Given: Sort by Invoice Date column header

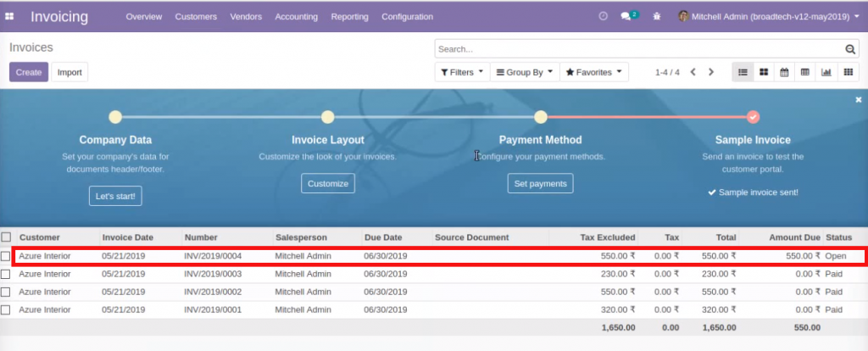Looking at the screenshot, I should click(x=127, y=237).
